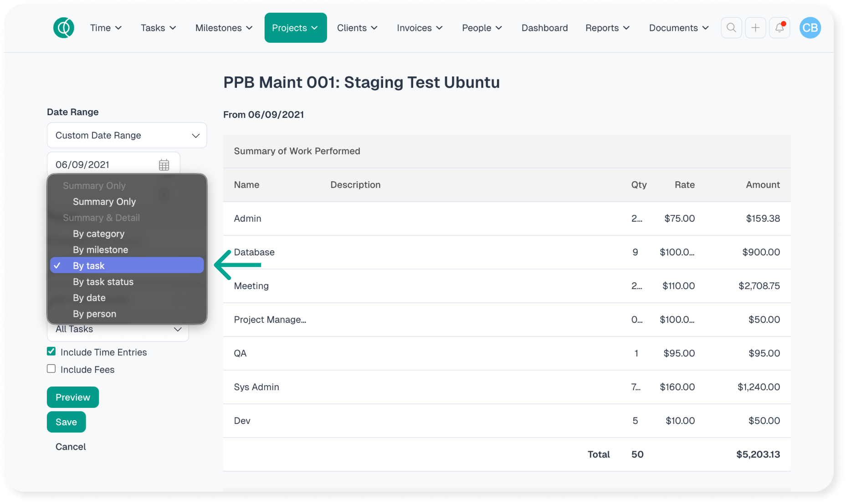The height and width of the screenshot is (504, 846).
Task: Select the By category option
Action: click(98, 234)
